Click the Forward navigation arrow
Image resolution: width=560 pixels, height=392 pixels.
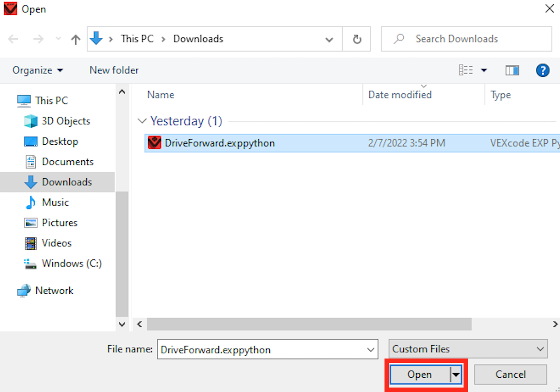38,39
